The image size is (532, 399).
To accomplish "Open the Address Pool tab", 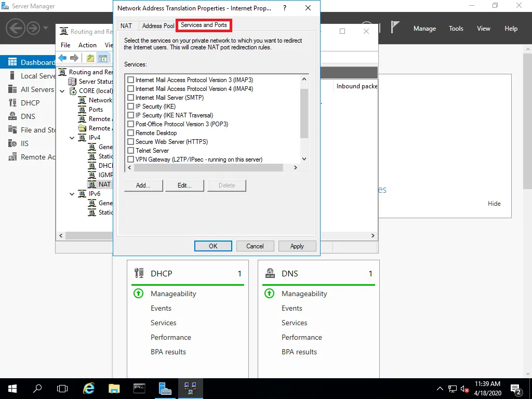I will tap(158, 26).
